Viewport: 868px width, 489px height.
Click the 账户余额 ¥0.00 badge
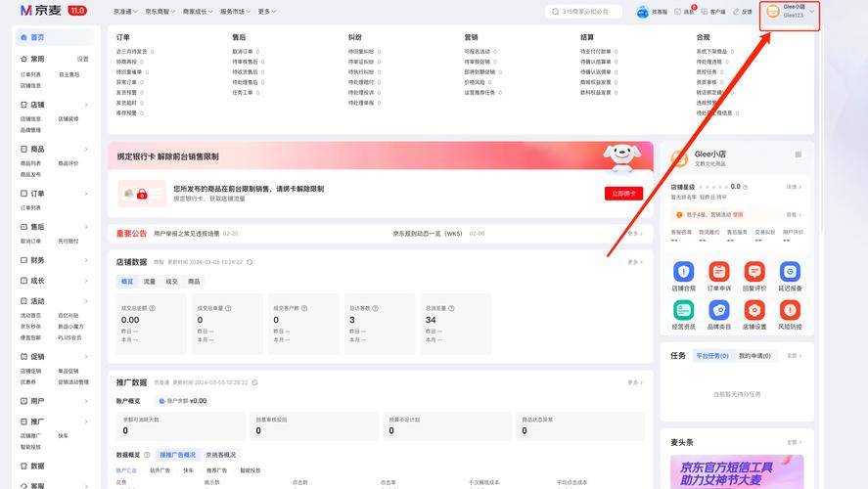coord(183,401)
